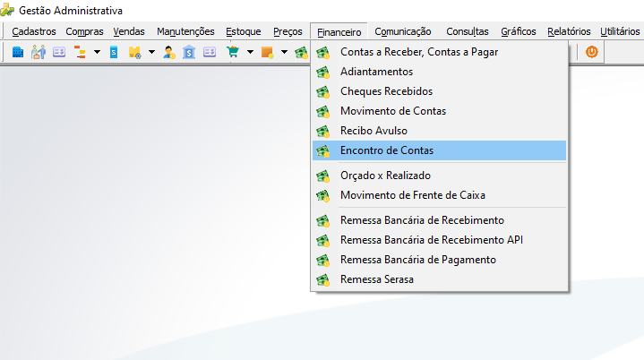Open the Estoque menu

(243, 31)
